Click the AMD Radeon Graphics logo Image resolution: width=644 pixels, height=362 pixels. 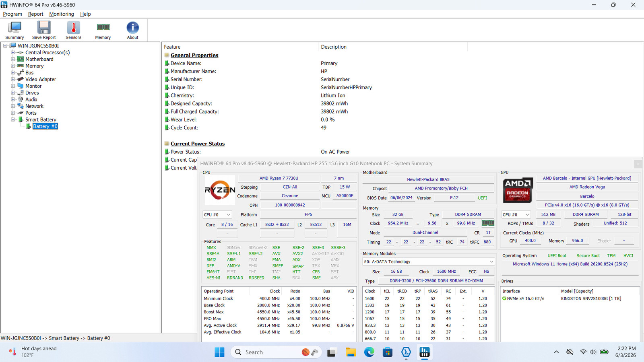[518, 190]
